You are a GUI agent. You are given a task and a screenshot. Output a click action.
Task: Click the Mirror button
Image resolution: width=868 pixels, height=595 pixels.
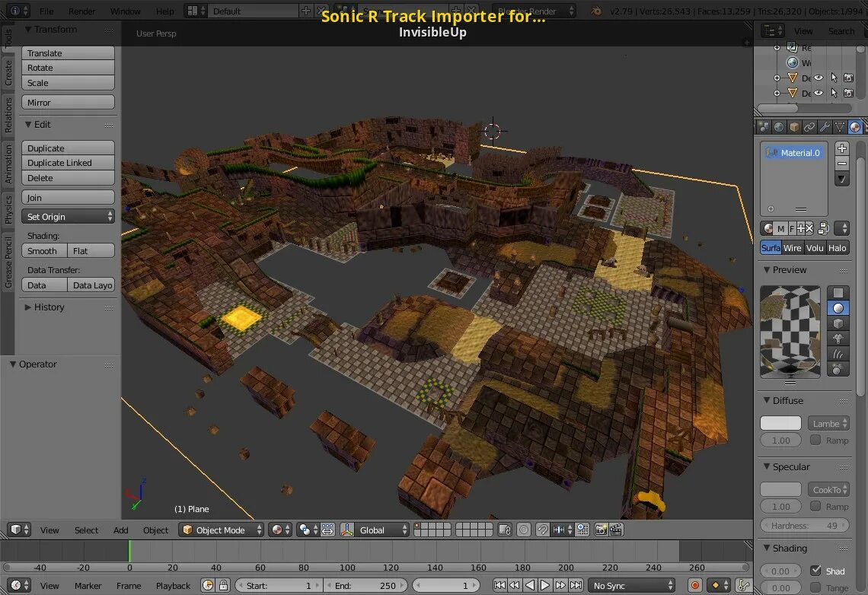68,102
